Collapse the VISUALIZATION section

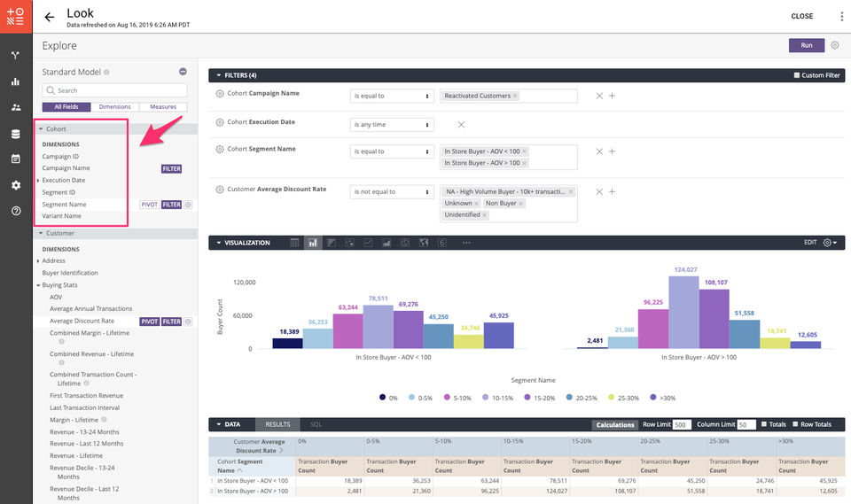click(x=219, y=243)
